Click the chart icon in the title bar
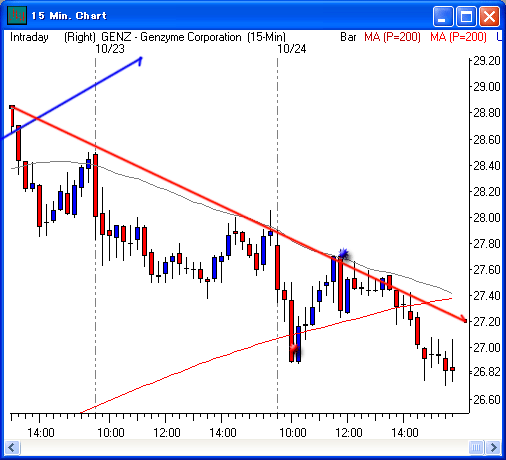 coord(17,15)
